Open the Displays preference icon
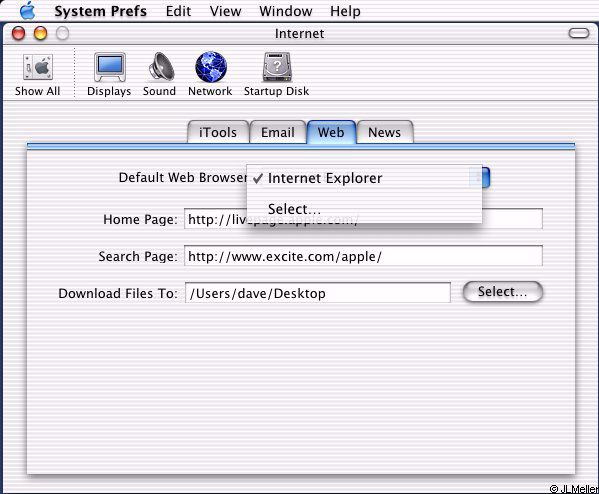This screenshot has height=494, width=599. (110, 67)
